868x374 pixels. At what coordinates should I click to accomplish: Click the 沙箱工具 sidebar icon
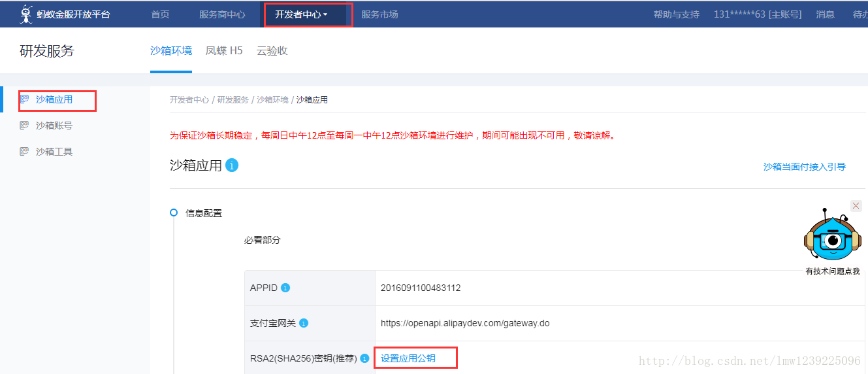click(x=25, y=152)
